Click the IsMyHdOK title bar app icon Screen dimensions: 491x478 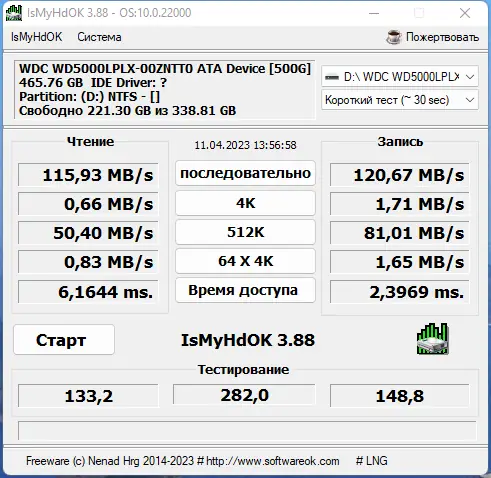pos(14,13)
